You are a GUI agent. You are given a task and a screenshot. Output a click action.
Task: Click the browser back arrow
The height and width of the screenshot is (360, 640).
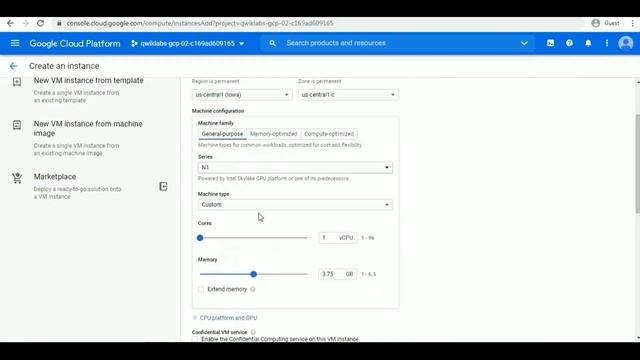pyautogui.click(x=10, y=23)
